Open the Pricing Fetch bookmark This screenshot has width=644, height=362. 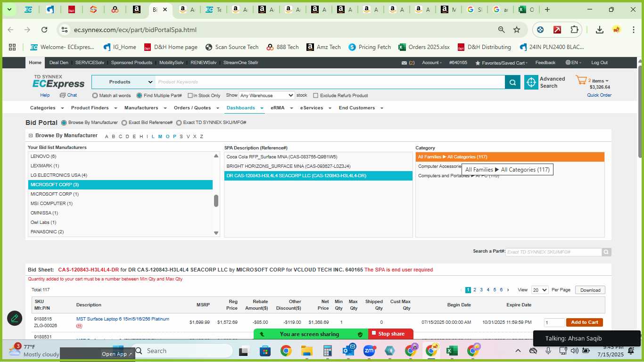point(370,47)
